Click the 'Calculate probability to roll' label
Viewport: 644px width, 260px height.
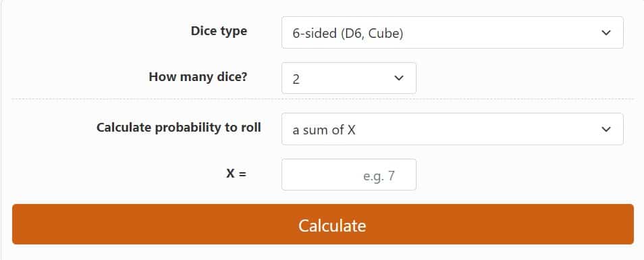point(179,128)
